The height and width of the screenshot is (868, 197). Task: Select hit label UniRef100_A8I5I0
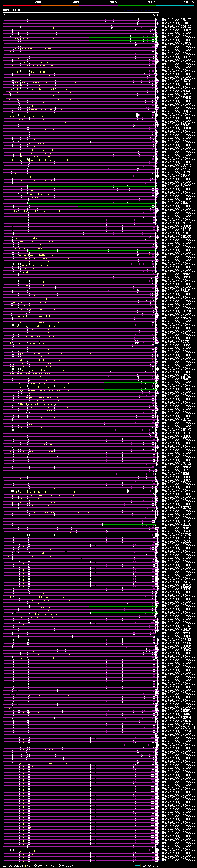coord(177,342)
